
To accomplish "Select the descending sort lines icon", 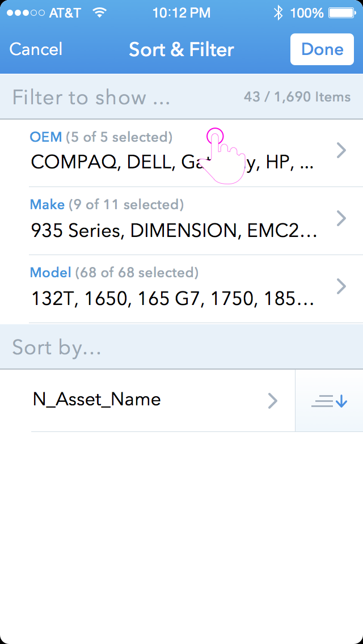I will (x=329, y=401).
